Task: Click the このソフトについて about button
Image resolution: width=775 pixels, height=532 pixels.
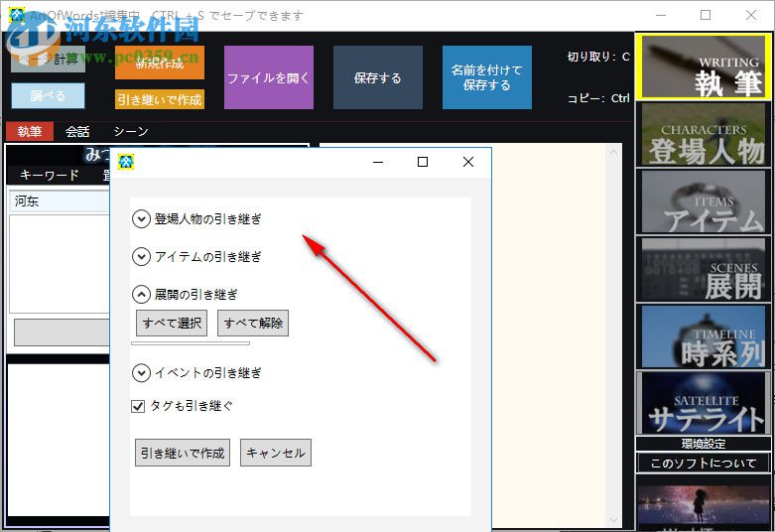Action: tap(703, 464)
